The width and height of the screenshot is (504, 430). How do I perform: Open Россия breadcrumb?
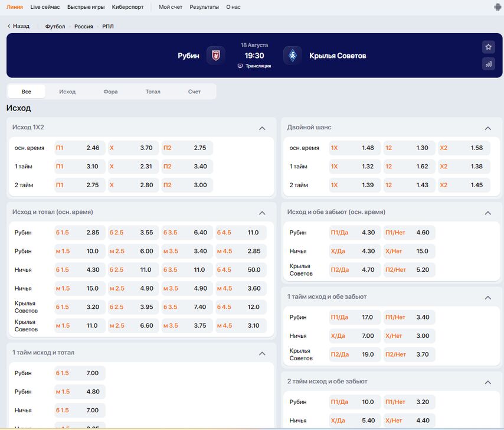(84, 27)
